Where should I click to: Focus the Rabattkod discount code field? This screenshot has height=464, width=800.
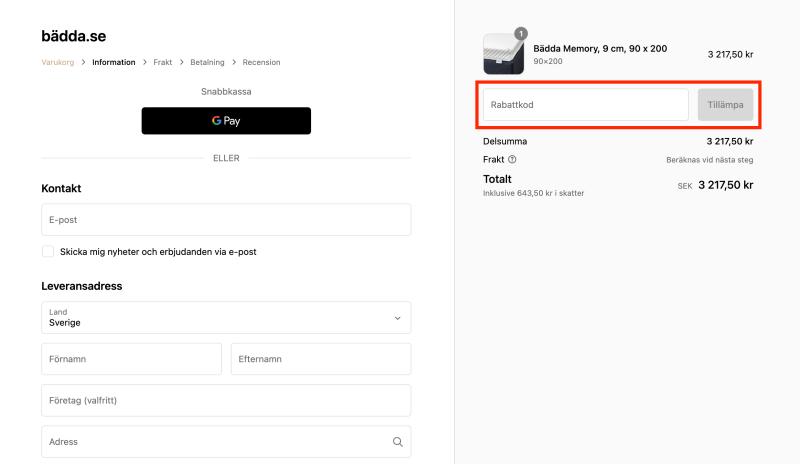586,105
